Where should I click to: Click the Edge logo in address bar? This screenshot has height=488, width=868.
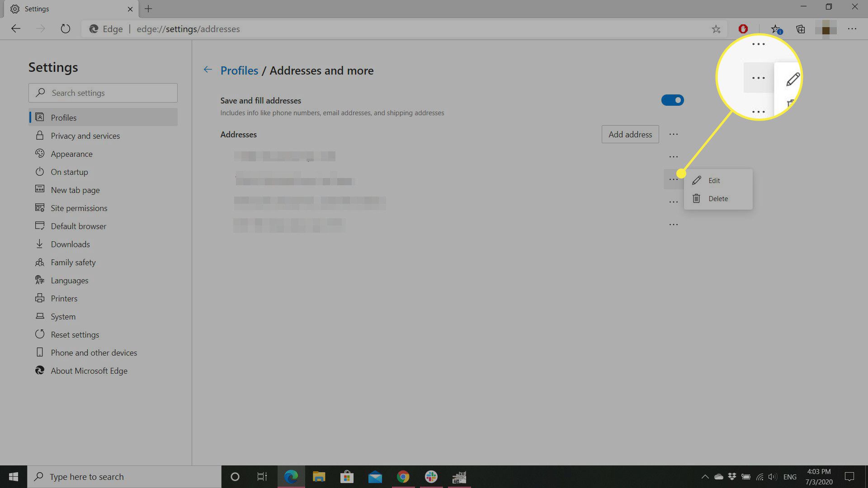click(x=94, y=28)
